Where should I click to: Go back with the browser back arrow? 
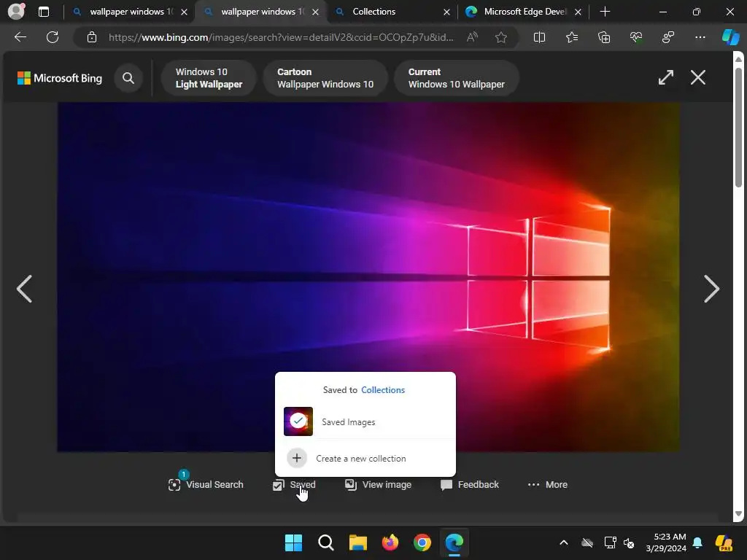[20, 37]
